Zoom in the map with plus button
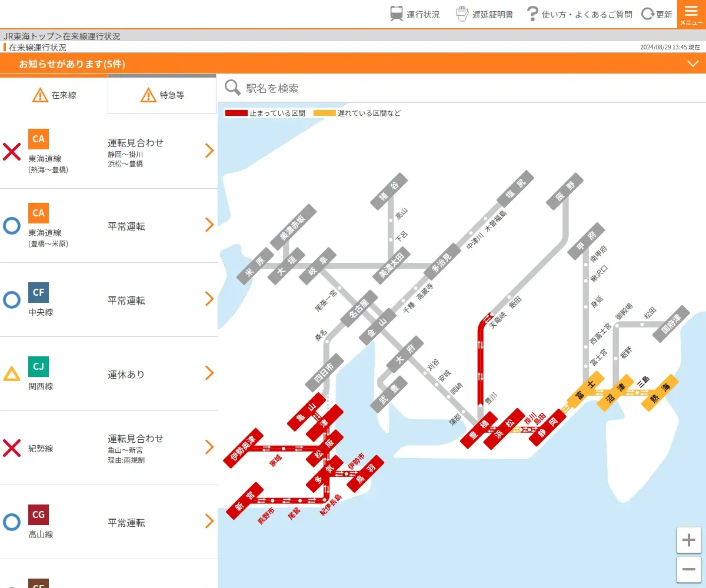 [x=689, y=540]
